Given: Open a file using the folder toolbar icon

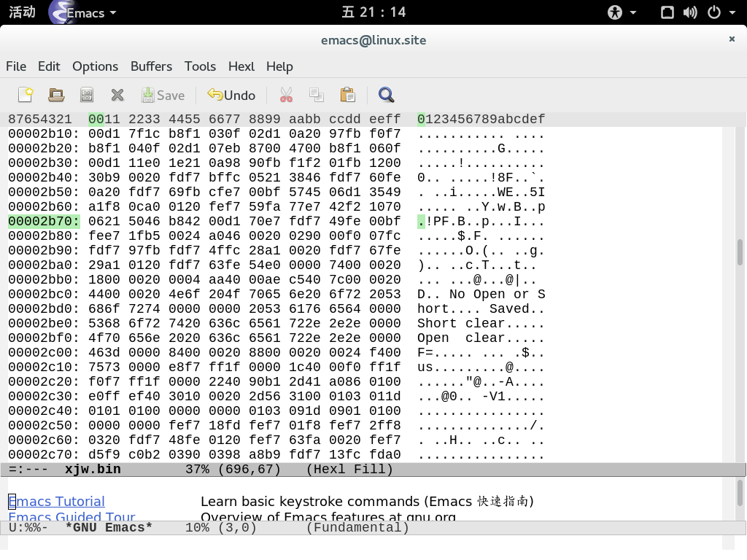Looking at the screenshot, I should click(x=56, y=95).
